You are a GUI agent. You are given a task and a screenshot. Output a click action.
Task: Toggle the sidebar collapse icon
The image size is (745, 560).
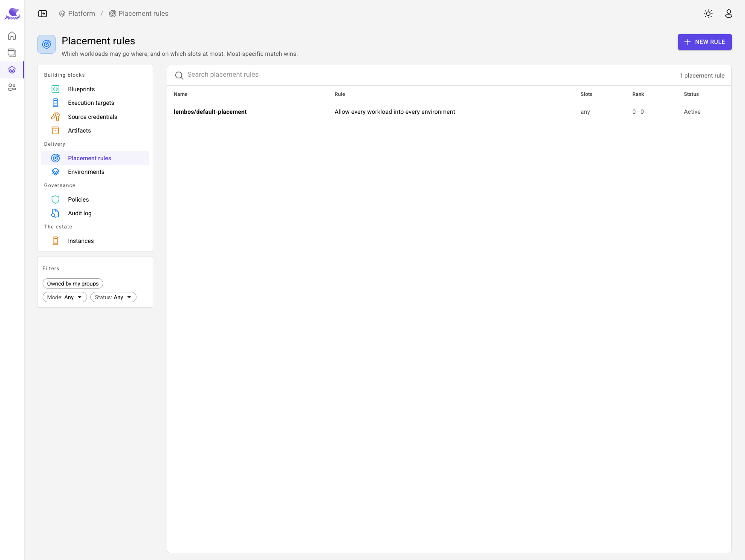click(43, 14)
